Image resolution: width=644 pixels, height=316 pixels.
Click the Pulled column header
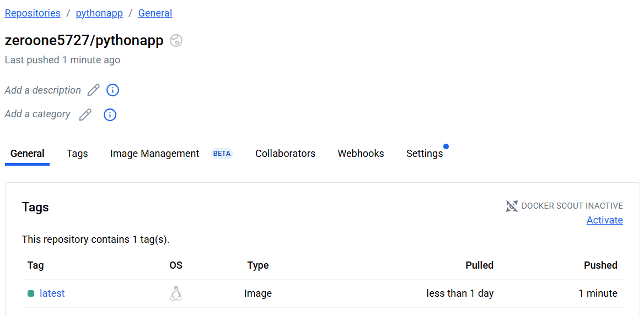click(x=479, y=265)
